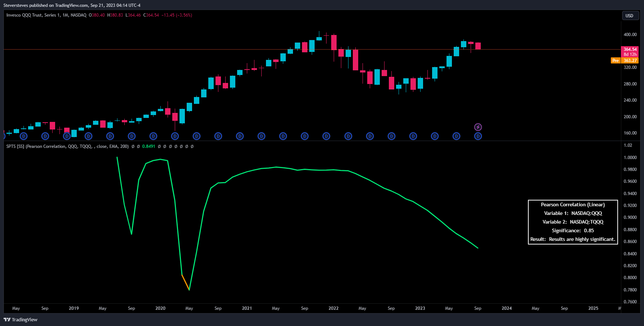
Task: Click the 2020 label on the time axis
Action: pyautogui.click(x=160, y=308)
